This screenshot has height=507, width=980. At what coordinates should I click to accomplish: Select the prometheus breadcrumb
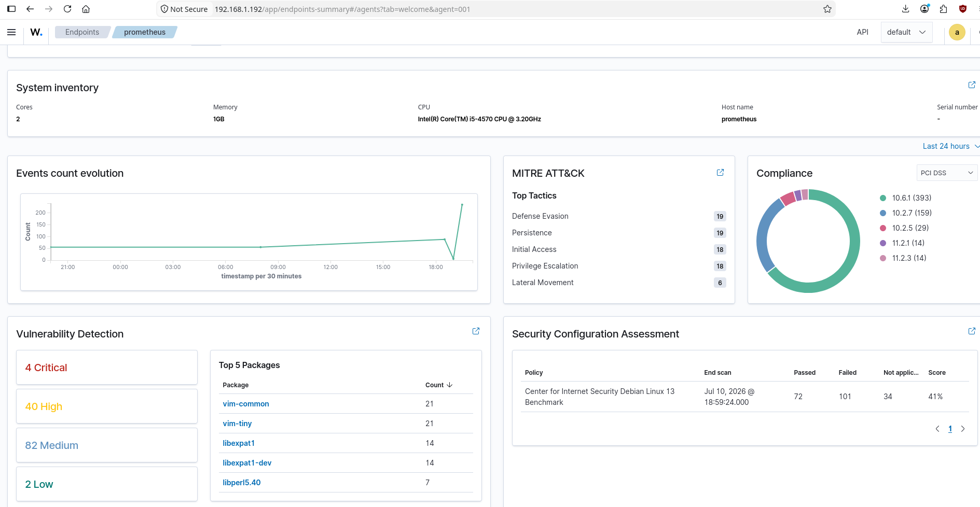point(145,32)
